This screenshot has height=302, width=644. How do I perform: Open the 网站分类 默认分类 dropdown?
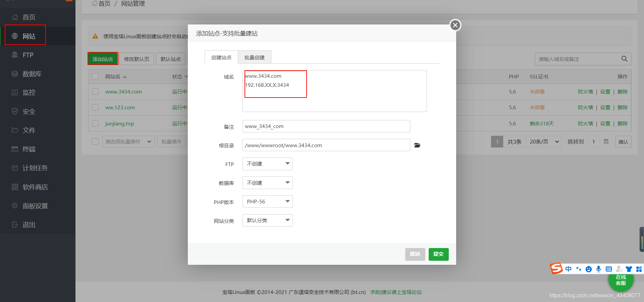(x=268, y=221)
